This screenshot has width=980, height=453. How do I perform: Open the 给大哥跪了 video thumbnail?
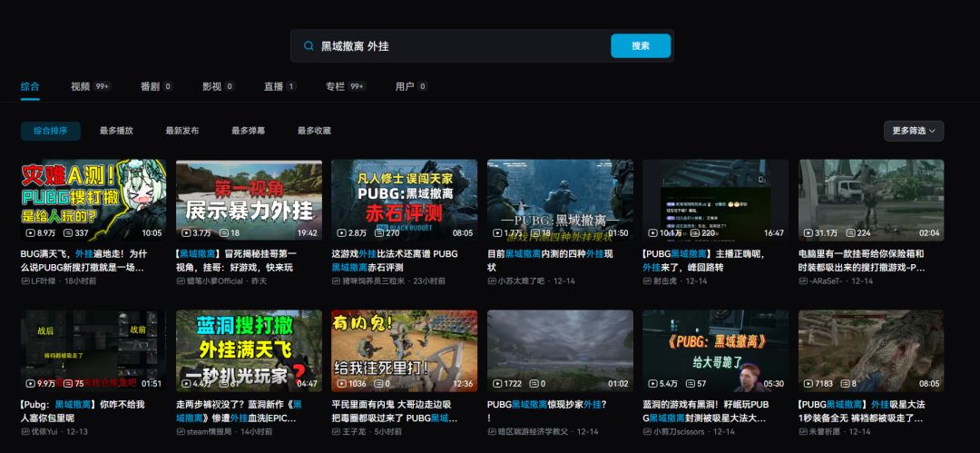(716, 351)
